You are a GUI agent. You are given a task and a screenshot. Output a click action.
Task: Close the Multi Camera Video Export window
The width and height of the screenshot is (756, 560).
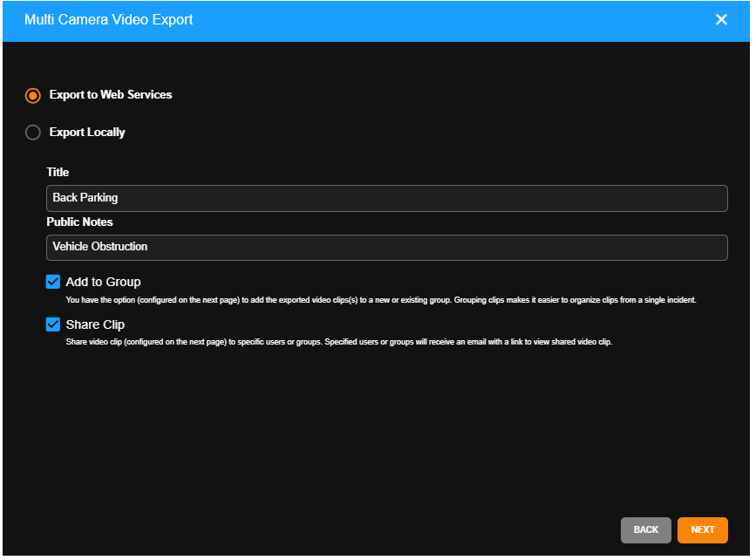tap(721, 18)
